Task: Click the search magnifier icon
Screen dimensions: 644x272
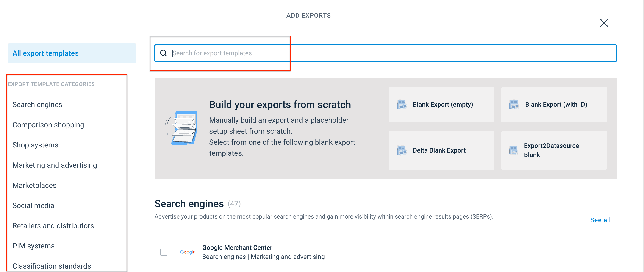Action: pyautogui.click(x=164, y=53)
